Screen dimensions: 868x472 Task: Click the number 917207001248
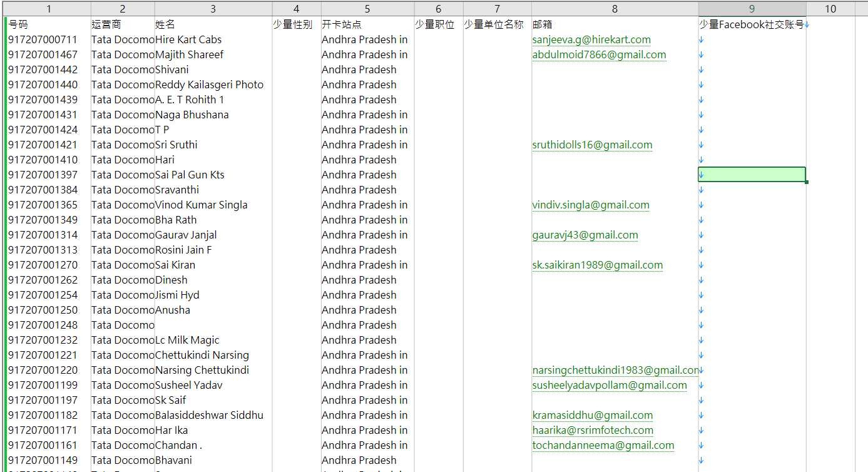43,325
